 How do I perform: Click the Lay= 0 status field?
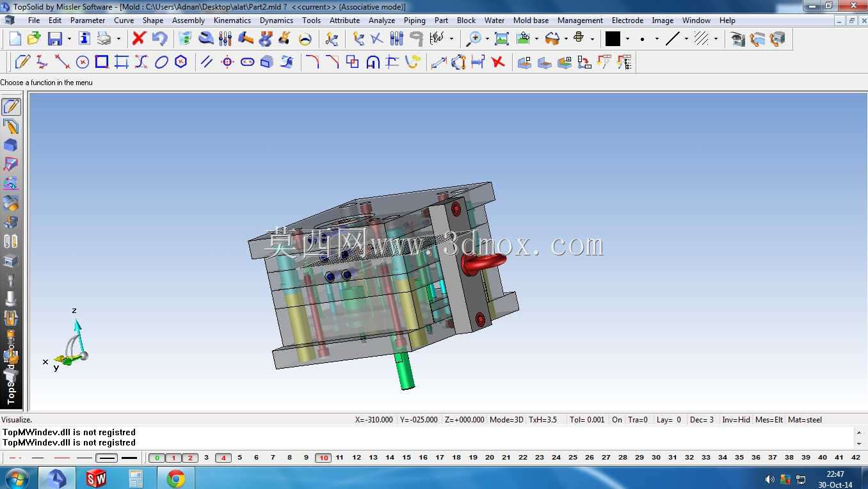tap(669, 420)
